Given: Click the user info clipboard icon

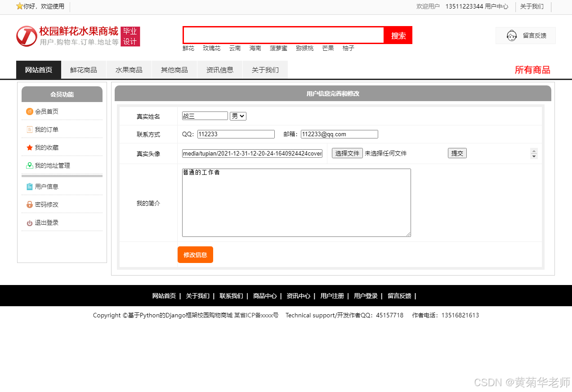Looking at the screenshot, I should [x=30, y=187].
